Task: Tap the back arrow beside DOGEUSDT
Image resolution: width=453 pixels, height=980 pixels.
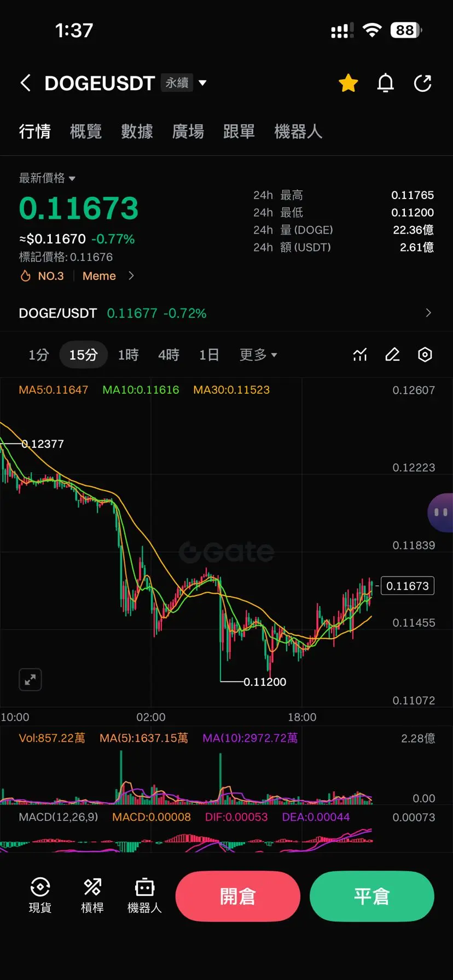Action: point(25,83)
